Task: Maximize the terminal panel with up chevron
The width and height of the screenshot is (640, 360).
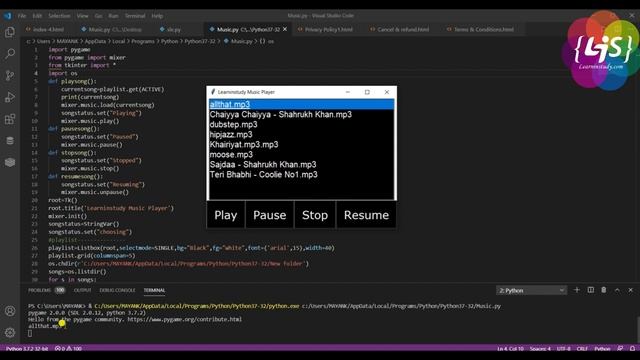Action: [617, 290]
